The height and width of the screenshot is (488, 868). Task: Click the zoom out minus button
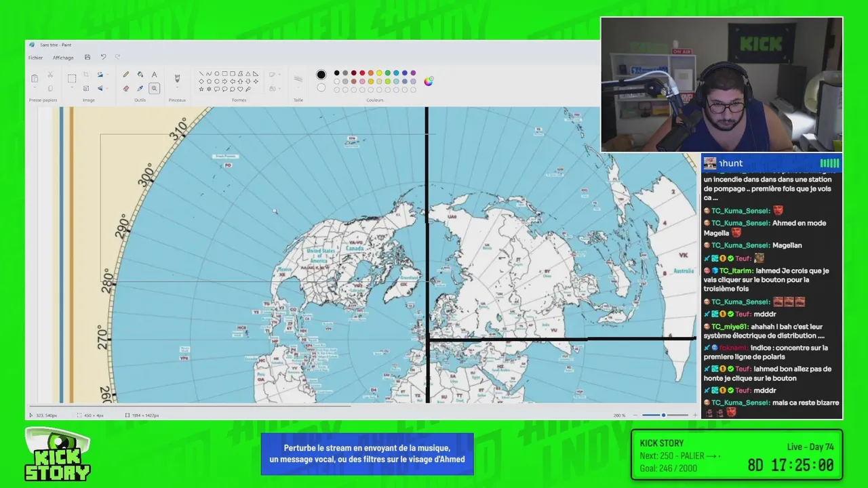(635, 415)
